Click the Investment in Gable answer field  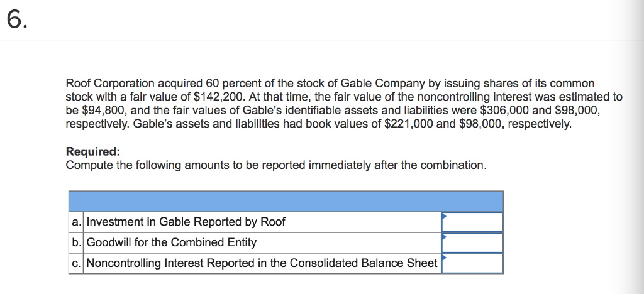(472, 222)
